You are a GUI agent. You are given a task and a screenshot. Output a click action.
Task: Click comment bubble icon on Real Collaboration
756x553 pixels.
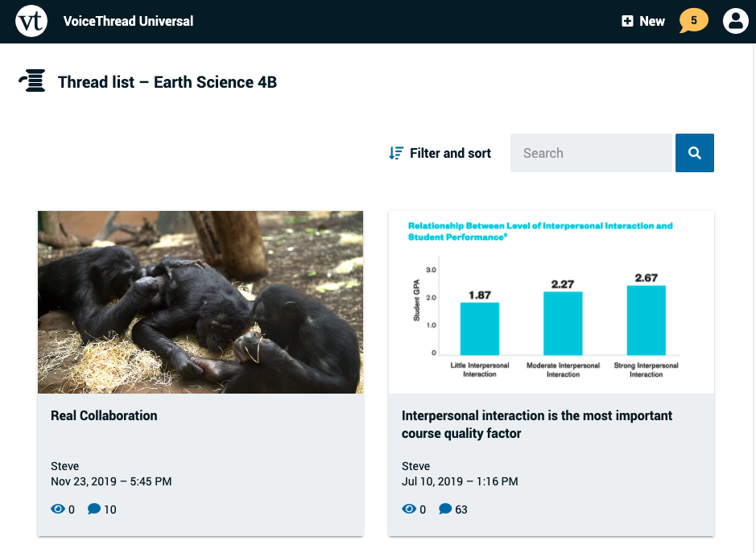[94, 509]
